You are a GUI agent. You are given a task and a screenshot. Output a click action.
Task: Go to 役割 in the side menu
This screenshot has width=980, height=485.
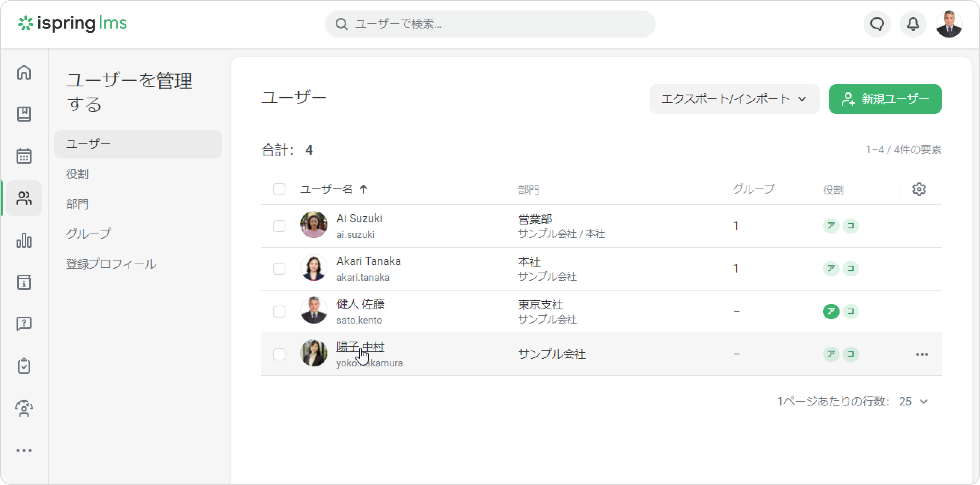77,174
